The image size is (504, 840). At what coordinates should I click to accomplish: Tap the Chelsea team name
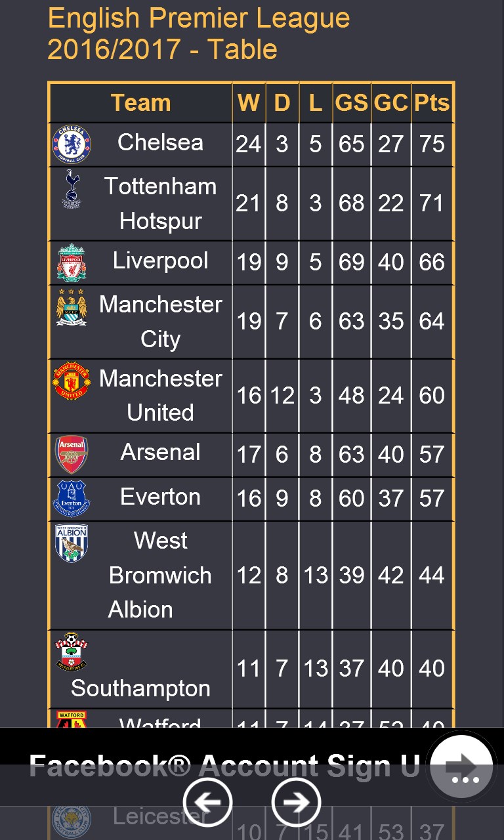(x=160, y=142)
